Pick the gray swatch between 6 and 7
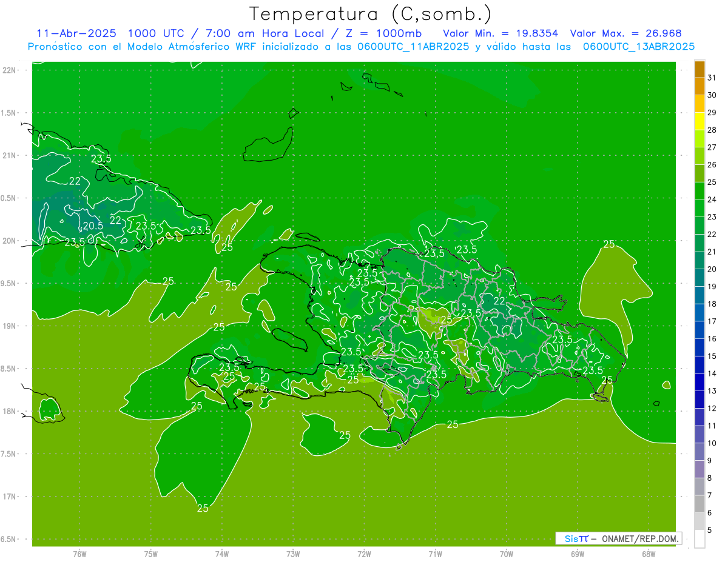This screenshot has height=562, width=728. 699,504
